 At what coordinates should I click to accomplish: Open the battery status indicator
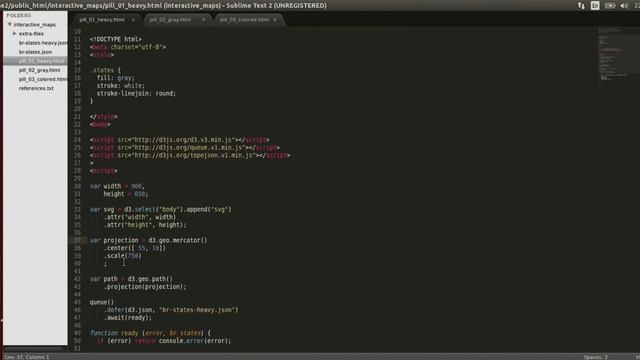pos(610,5)
